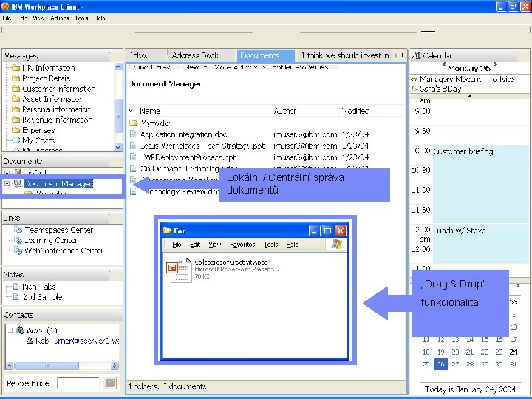Open the Actions menu
The width and height of the screenshot is (532, 399).
coord(60,18)
